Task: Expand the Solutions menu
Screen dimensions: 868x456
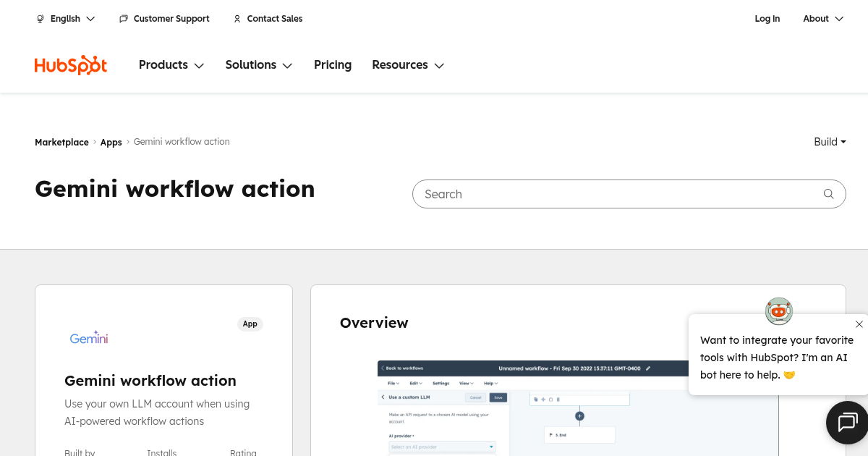Action: pos(259,65)
